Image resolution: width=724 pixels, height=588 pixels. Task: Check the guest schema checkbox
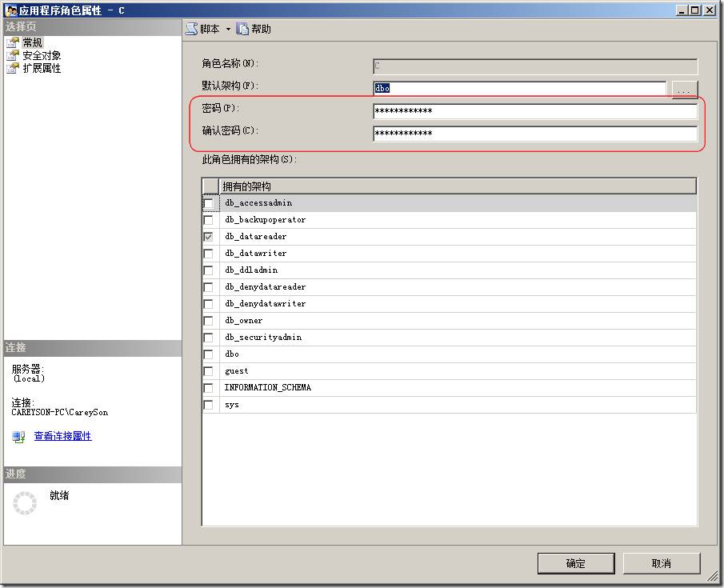tap(208, 371)
